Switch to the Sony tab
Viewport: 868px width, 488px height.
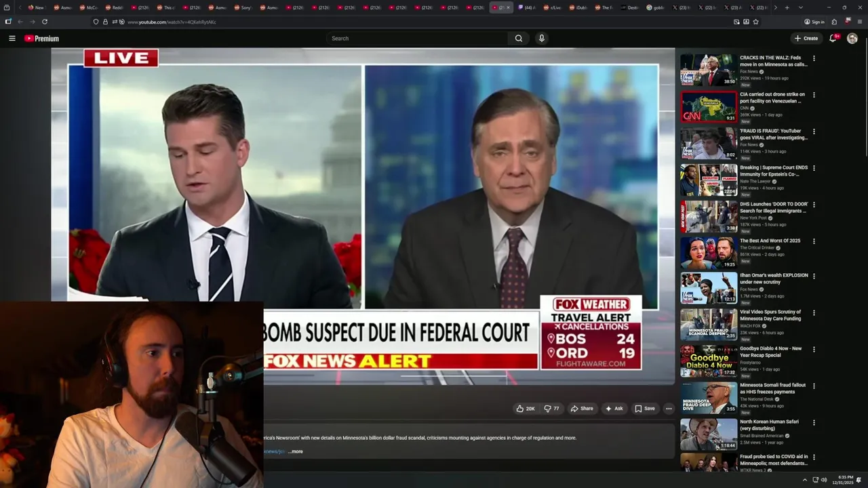243,7
